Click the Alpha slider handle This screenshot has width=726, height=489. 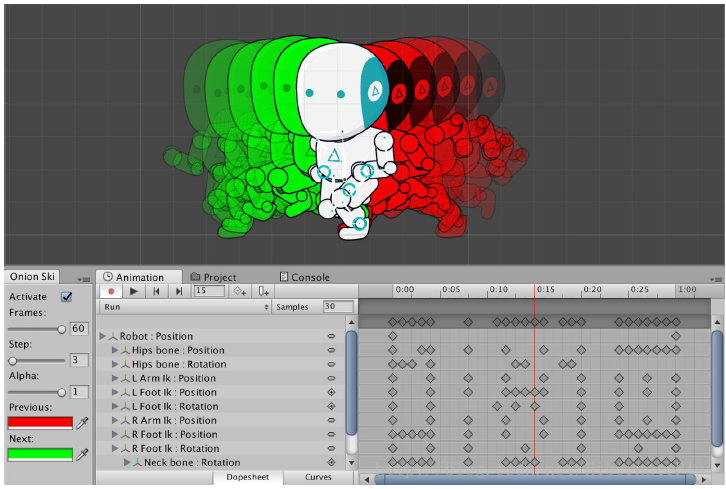tap(61, 392)
